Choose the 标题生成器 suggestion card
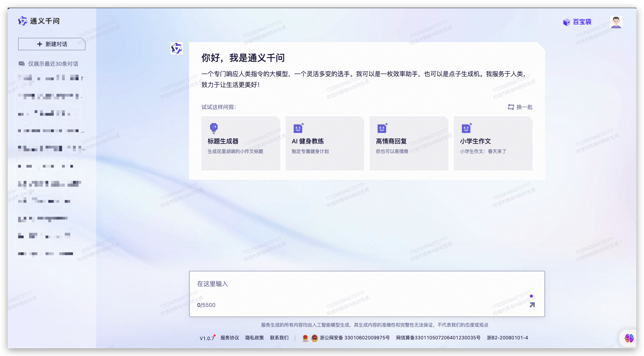This screenshot has width=644, height=356. [x=240, y=143]
